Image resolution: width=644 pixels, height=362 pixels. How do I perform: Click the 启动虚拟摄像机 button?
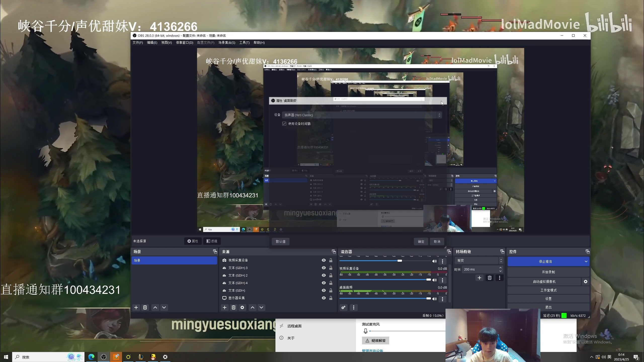coord(544,282)
